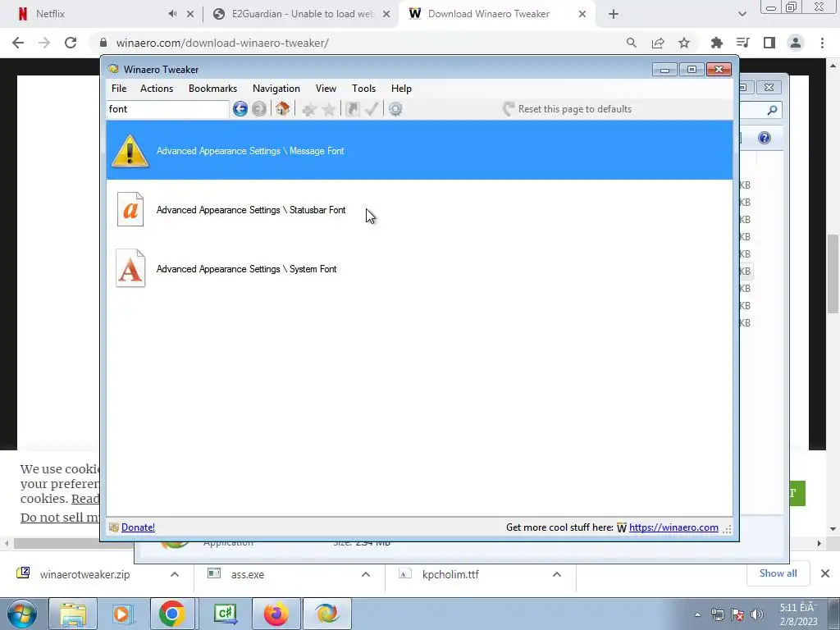
Task: Open the File menu in Tweaker
Action: point(119,89)
